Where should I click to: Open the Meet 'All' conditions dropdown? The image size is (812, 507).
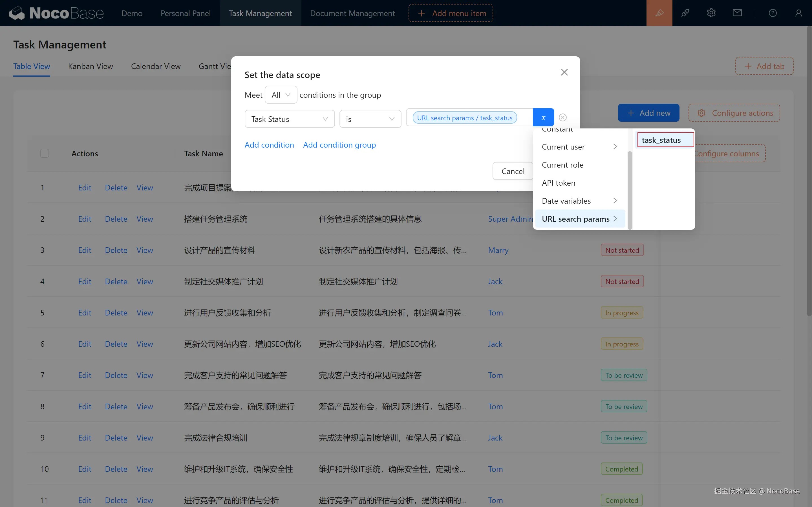[281, 95]
